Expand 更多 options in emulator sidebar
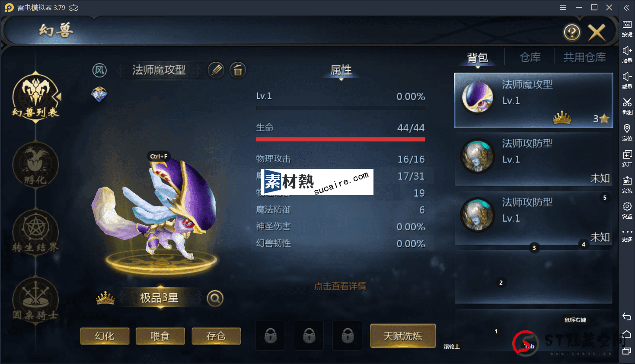This screenshot has width=635, height=364. 627,235
